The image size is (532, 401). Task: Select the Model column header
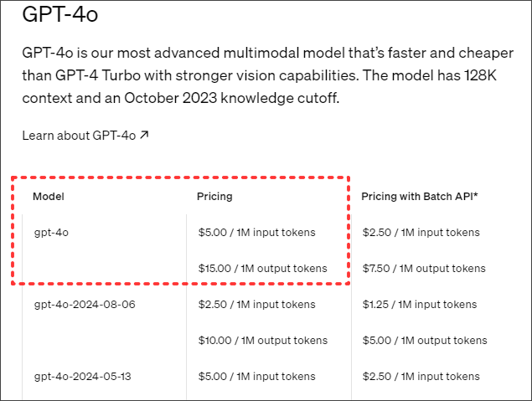49,196
